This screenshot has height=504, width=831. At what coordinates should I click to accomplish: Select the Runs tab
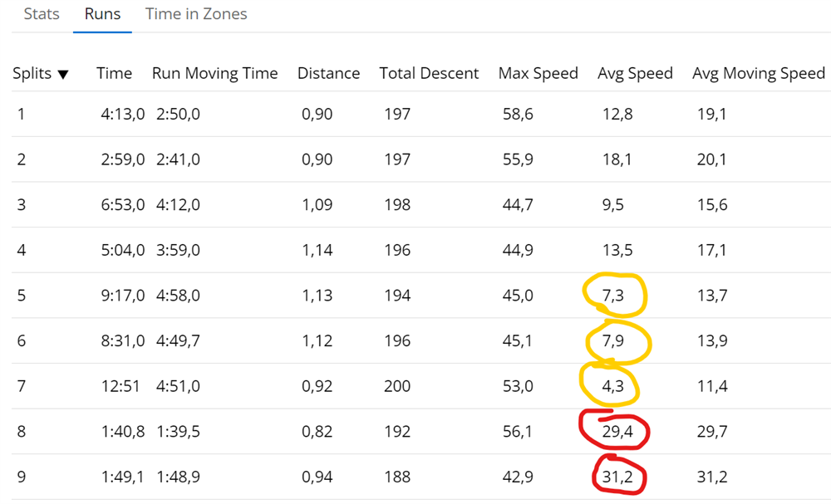pos(102,14)
